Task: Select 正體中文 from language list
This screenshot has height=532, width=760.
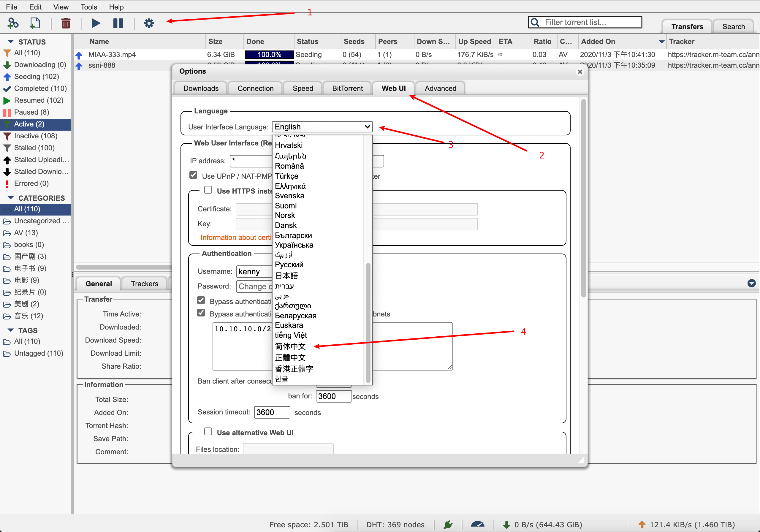Action: (290, 358)
